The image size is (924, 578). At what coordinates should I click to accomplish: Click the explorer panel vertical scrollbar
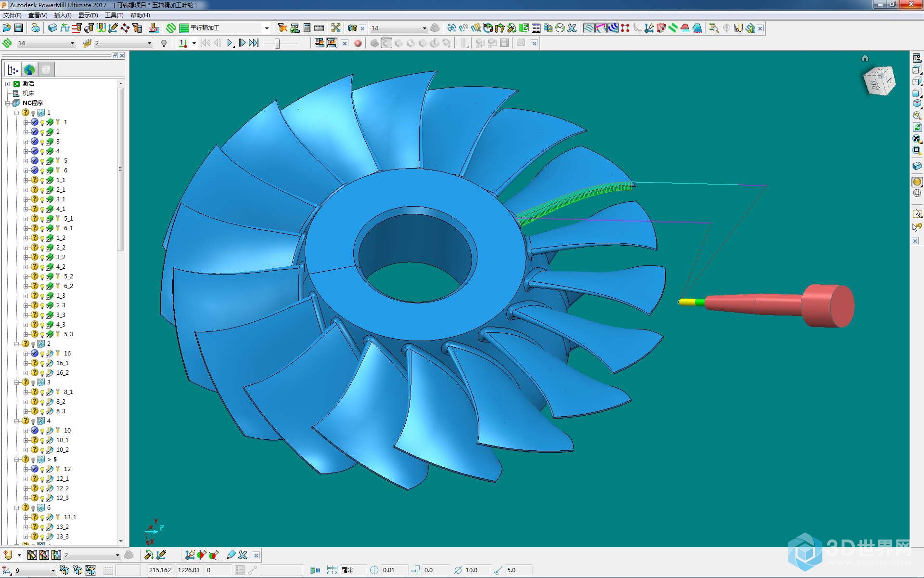(120, 169)
